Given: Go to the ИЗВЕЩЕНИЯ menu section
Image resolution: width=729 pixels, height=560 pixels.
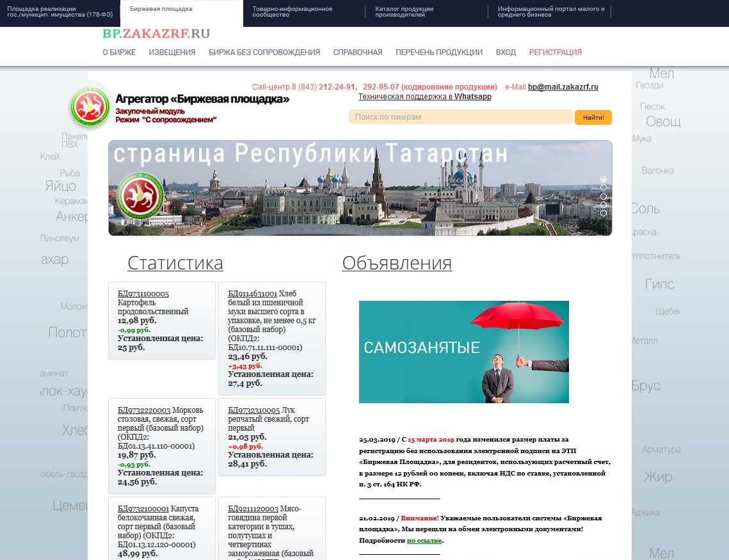Looking at the screenshot, I should pyautogui.click(x=172, y=52).
